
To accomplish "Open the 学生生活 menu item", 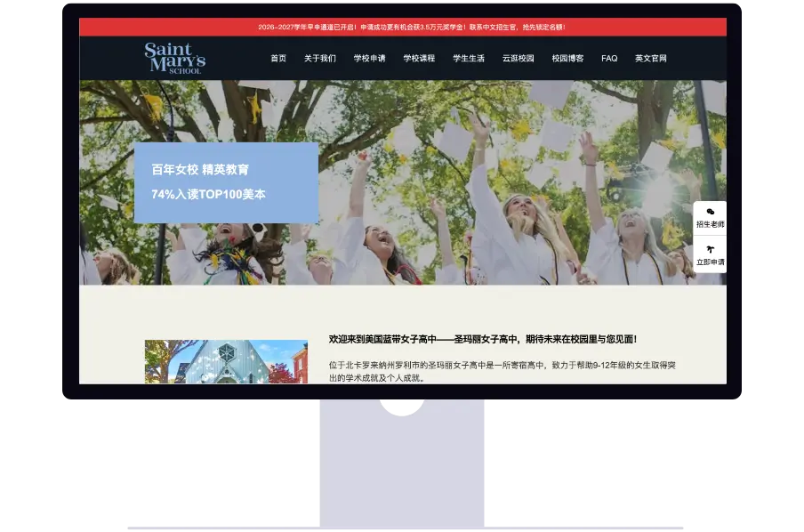I will (x=469, y=59).
